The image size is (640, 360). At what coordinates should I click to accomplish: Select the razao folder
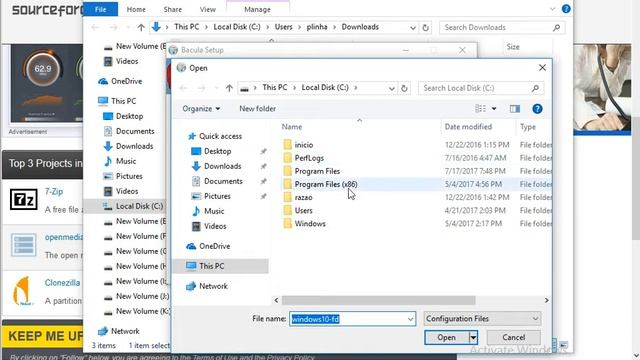(x=303, y=197)
